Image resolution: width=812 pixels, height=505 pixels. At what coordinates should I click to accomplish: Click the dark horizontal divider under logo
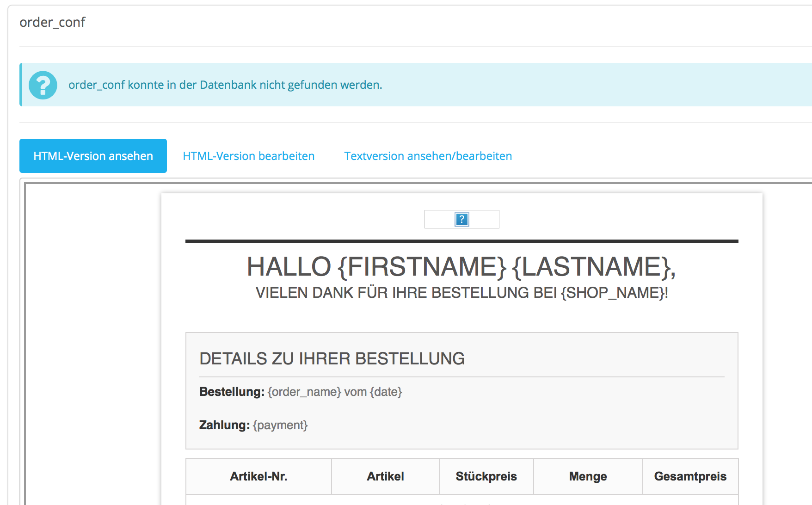pyautogui.click(x=461, y=241)
